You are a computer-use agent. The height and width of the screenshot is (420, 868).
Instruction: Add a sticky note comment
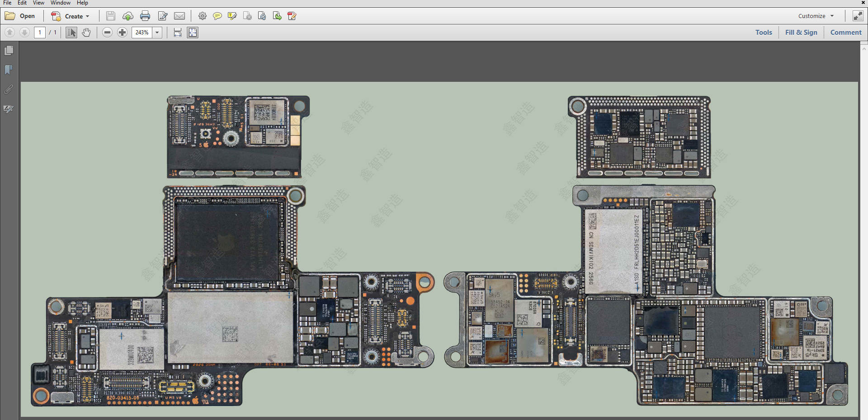[x=217, y=16]
